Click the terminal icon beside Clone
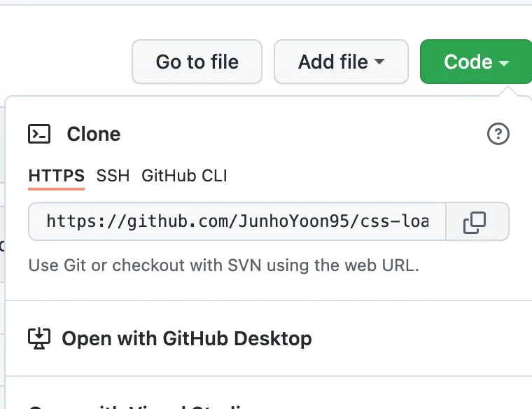Screen dimensions: 532x409 [x=39, y=134]
